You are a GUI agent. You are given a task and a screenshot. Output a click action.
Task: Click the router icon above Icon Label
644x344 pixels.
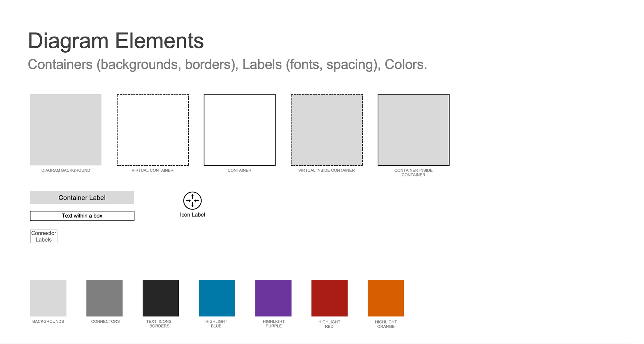192,201
